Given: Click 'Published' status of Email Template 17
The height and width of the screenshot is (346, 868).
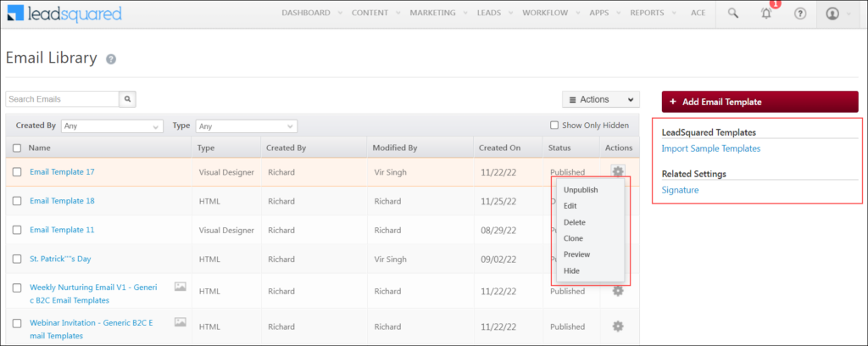Looking at the screenshot, I should click(567, 172).
